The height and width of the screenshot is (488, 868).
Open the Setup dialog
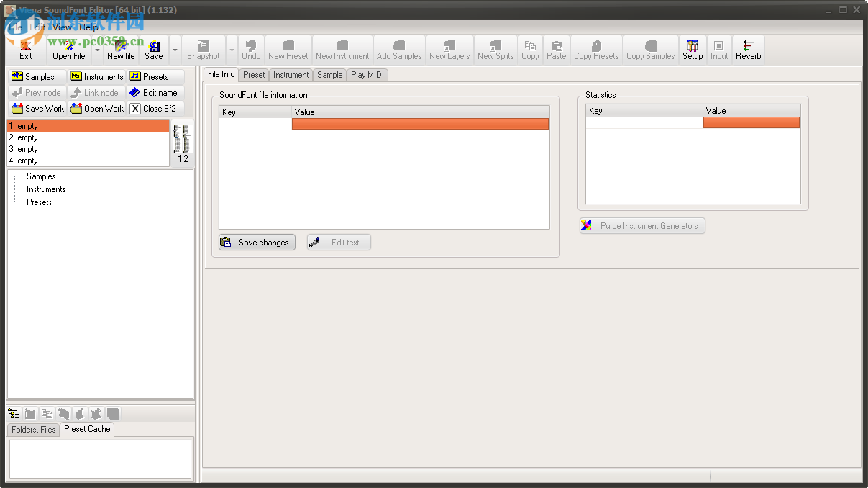693,50
